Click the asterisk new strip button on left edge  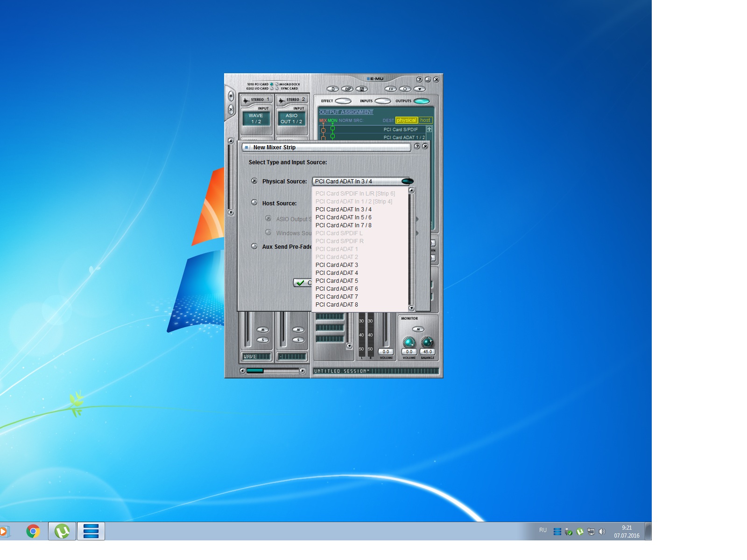point(231,96)
